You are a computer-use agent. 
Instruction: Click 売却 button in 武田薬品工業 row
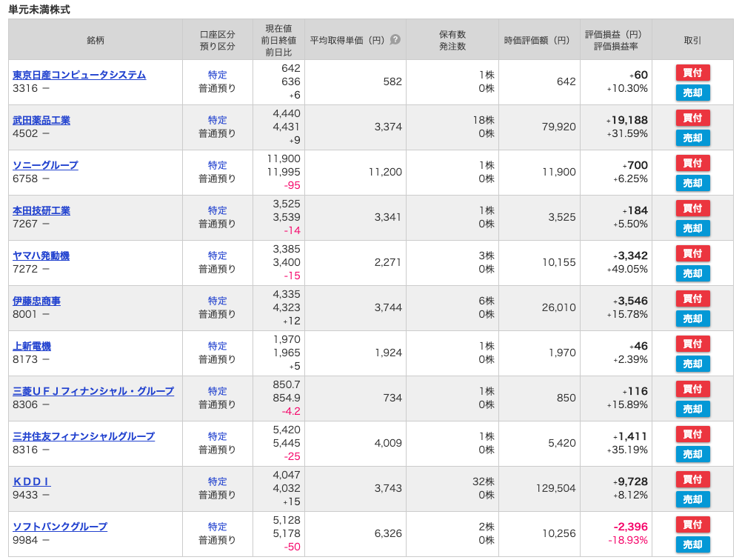(x=692, y=138)
